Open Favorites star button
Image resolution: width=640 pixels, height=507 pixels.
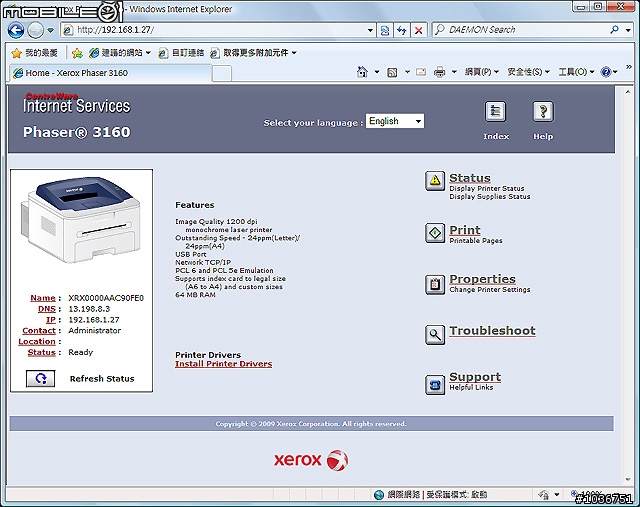pos(34,53)
